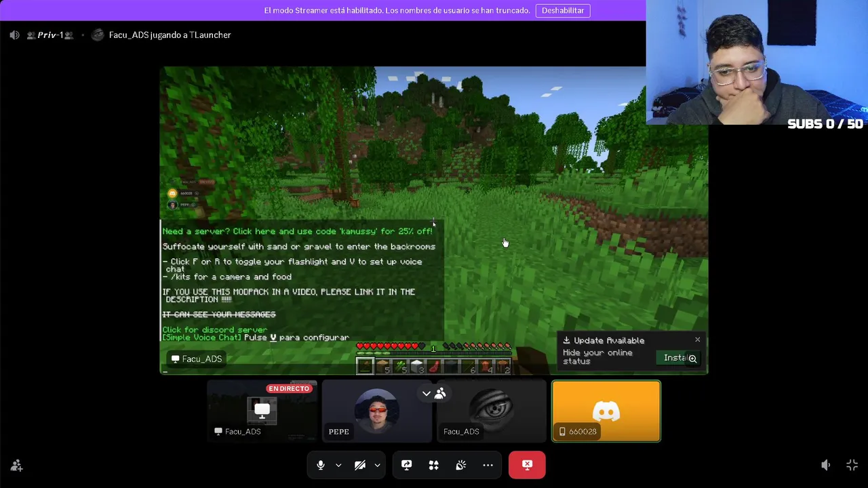This screenshot has width=868, height=488.
Task: Click the "Click for discord server" chat link
Action: [214, 329]
